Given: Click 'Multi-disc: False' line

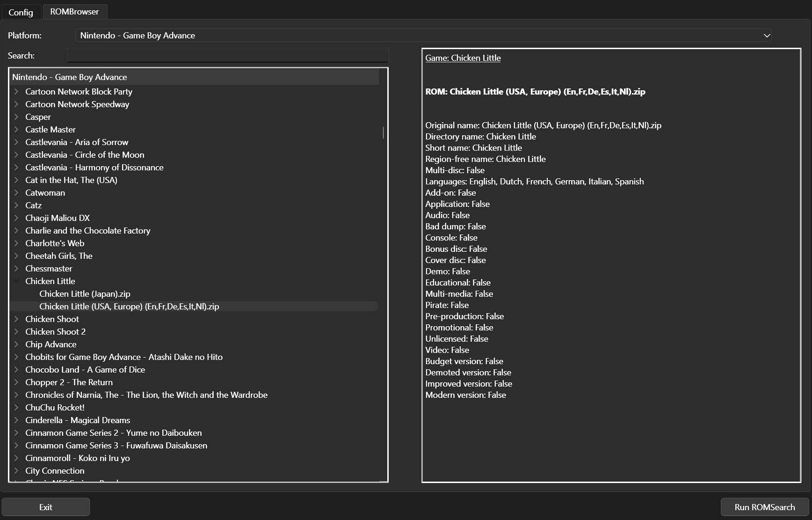Looking at the screenshot, I should (455, 170).
